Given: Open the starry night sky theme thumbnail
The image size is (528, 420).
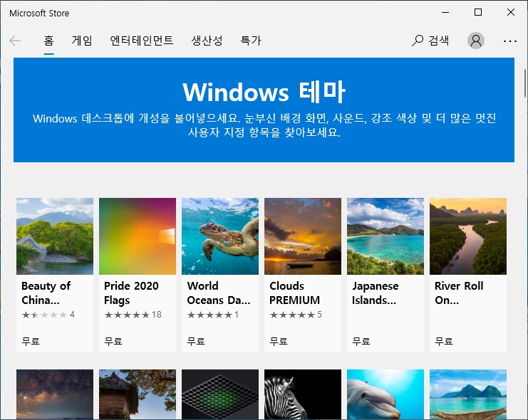Looking at the screenshot, I should point(55,394).
